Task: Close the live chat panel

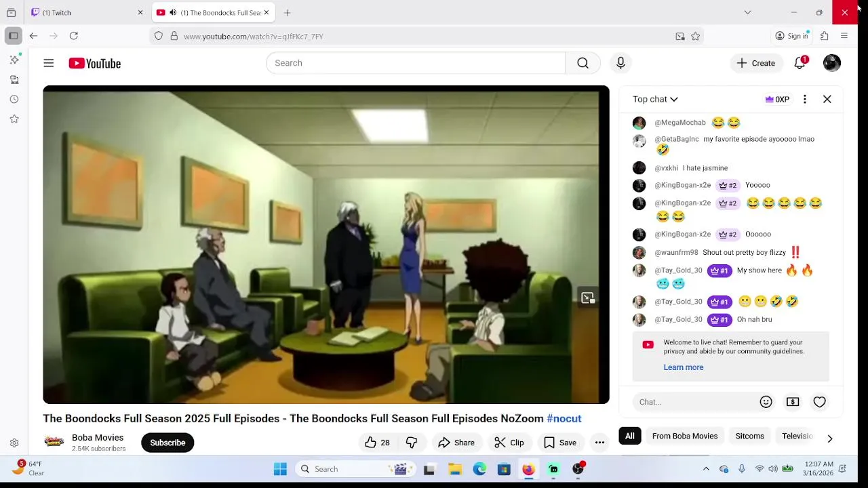Action: click(x=827, y=99)
